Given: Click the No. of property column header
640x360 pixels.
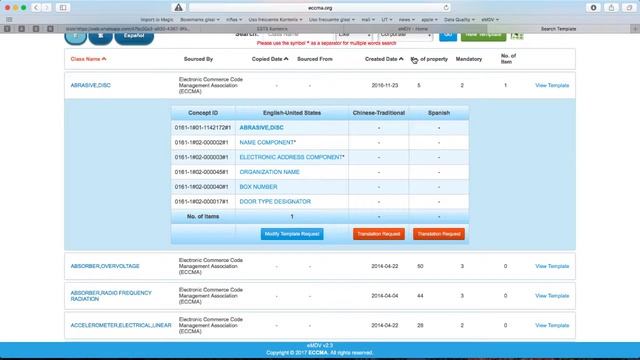Looking at the screenshot, I should coord(429,59).
